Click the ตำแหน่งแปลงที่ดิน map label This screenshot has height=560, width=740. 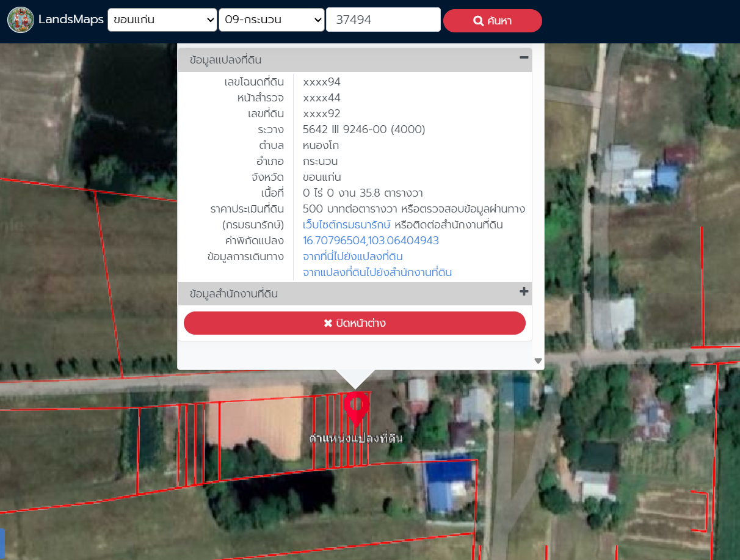coord(356,438)
